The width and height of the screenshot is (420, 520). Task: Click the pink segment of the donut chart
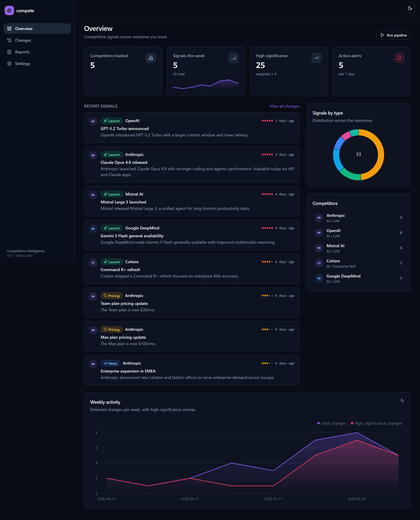coord(346,136)
